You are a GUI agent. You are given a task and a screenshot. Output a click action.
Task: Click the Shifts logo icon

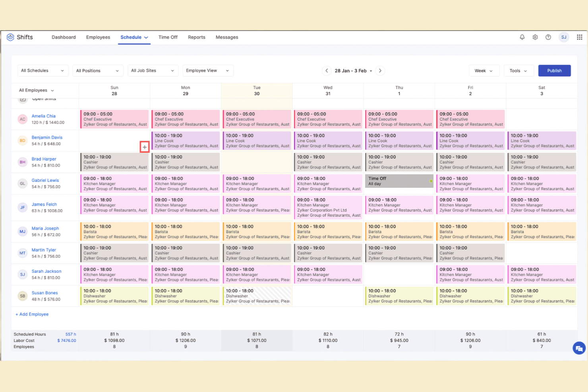tap(10, 37)
